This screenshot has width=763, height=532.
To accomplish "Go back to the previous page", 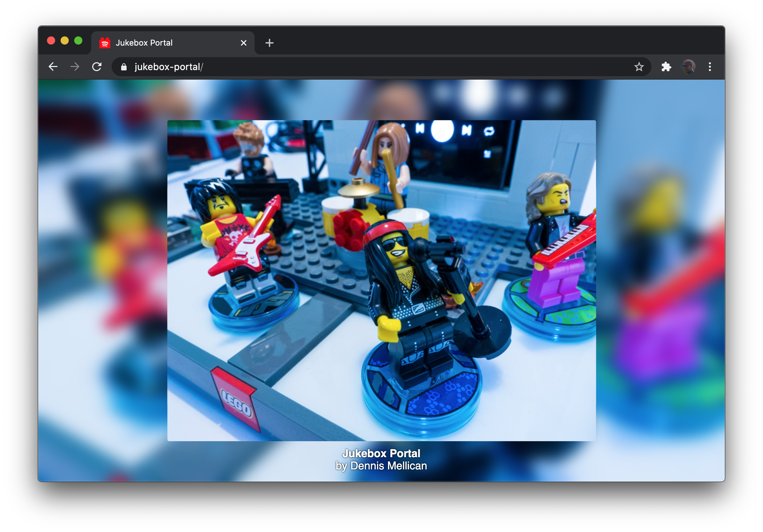I will pos(53,67).
